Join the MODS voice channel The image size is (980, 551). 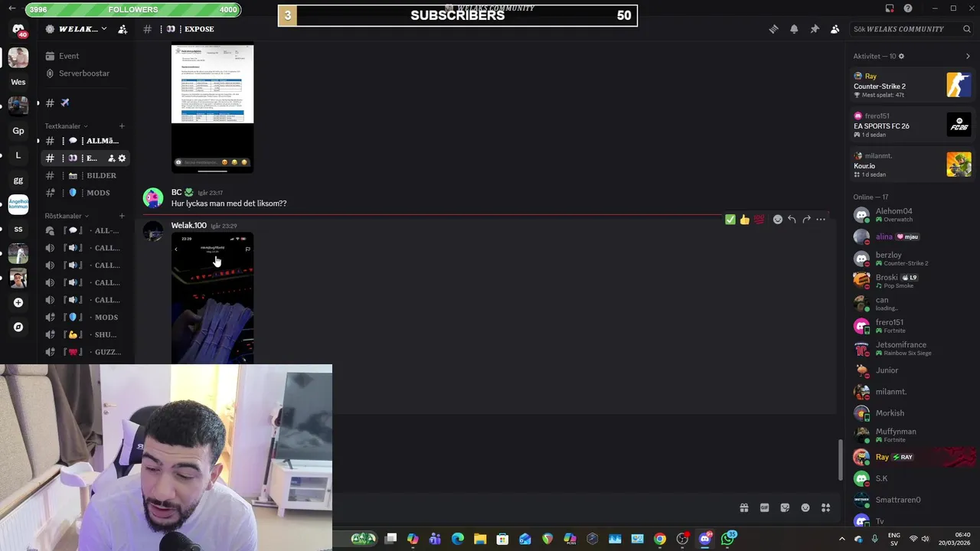84,318
